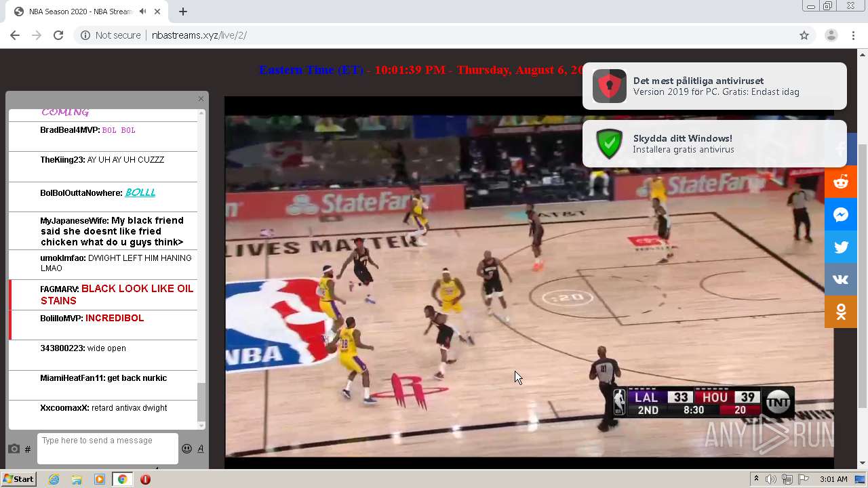Click the 'AY UH AY UH CUZZZ' message

(x=125, y=160)
